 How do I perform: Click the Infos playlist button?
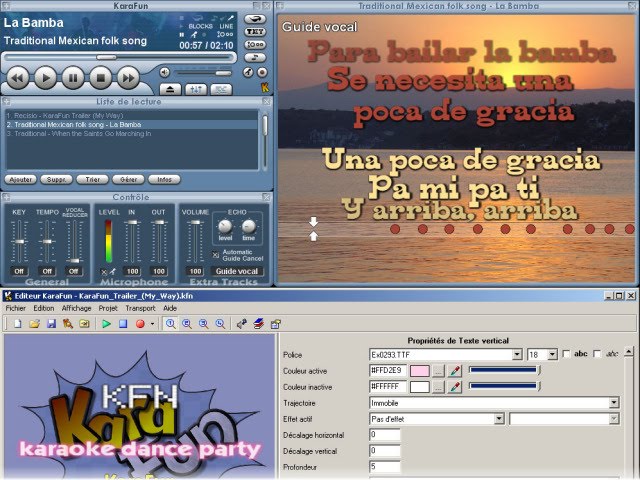164,180
